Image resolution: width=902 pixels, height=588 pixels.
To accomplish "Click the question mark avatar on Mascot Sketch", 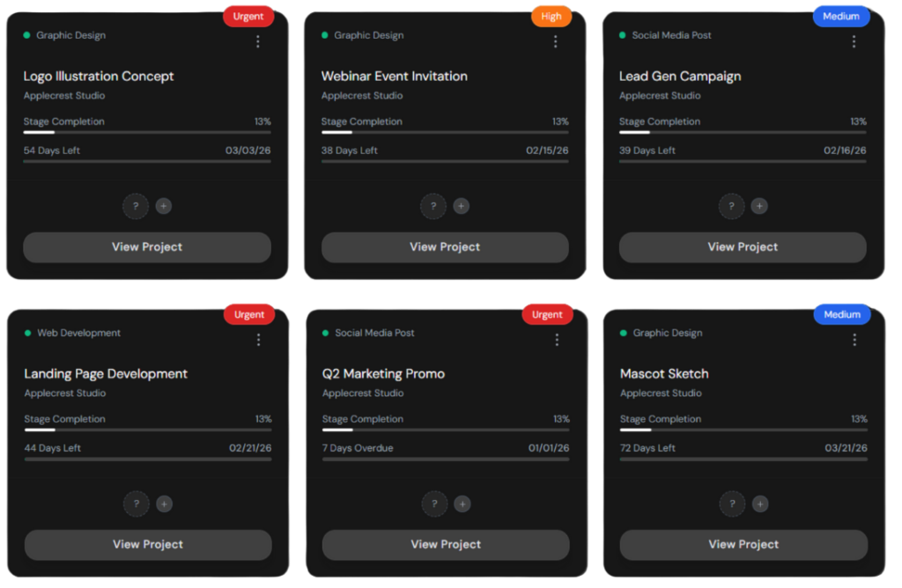I will (x=732, y=504).
